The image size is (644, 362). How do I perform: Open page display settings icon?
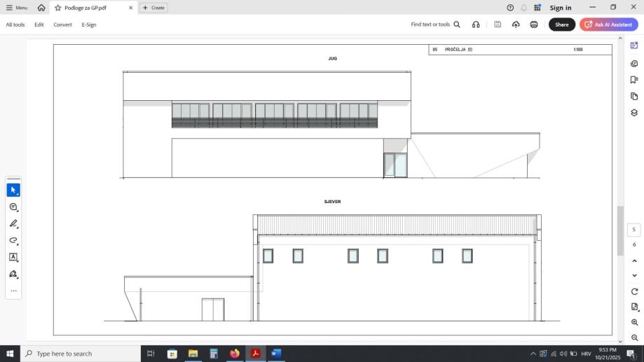tap(634, 307)
